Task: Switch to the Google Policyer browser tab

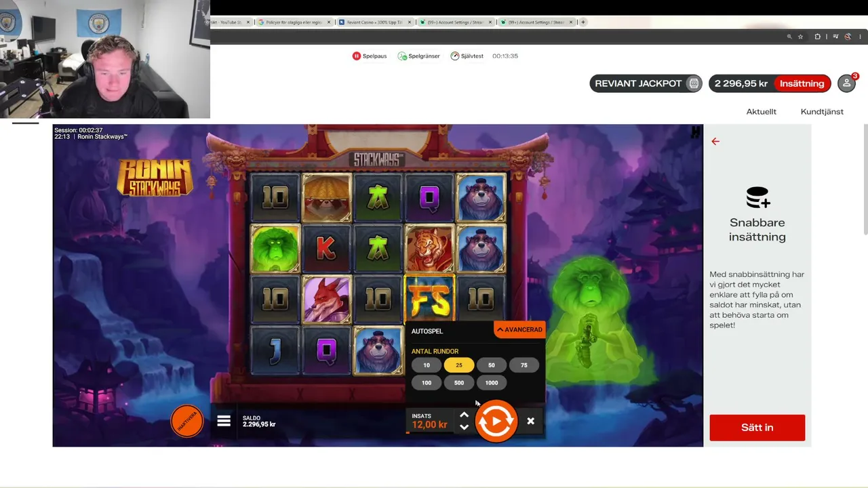Action: point(295,22)
